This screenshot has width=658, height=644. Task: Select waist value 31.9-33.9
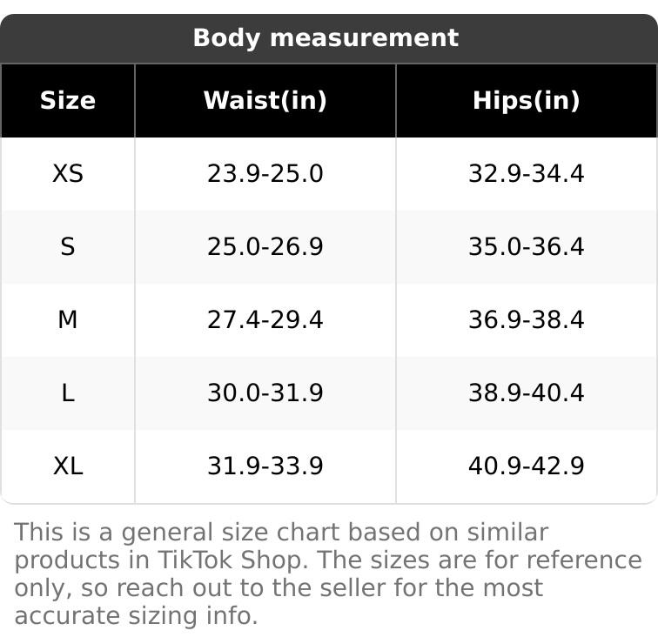pos(265,466)
